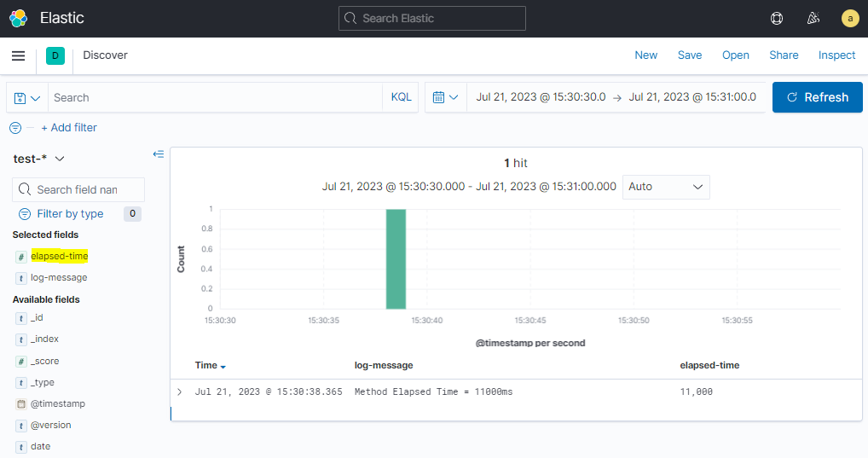Click the log-message column header
Screen dimensions: 868x458
[x=384, y=366]
